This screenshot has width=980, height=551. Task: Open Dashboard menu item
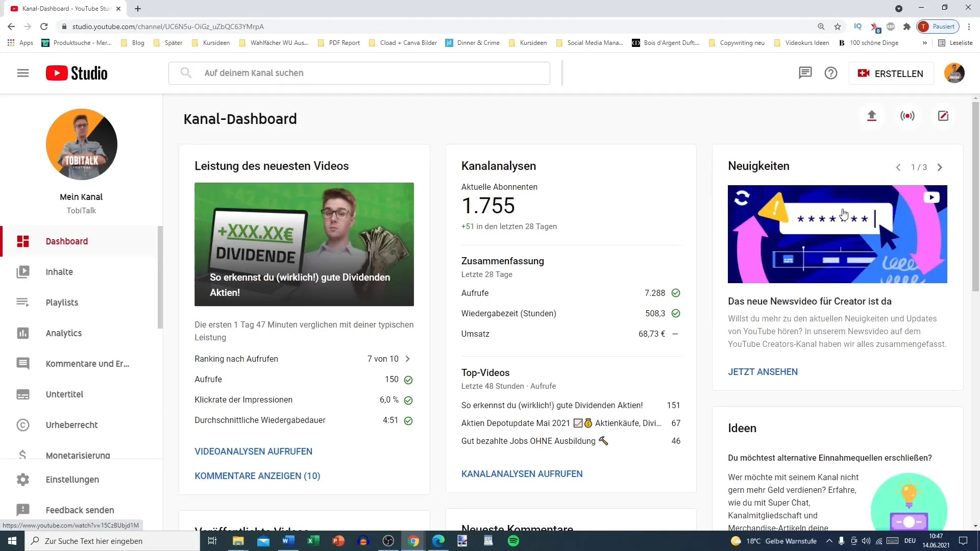pos(66,241)
